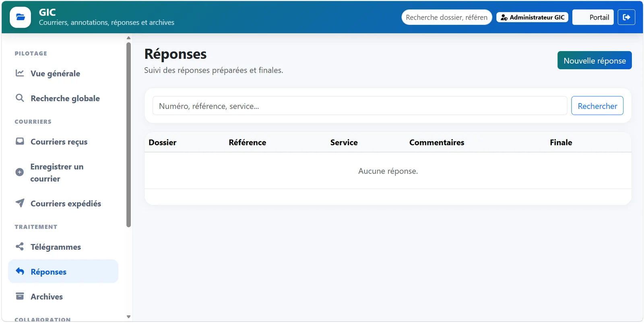This screenshot has height=323, width=644.
Task: Click the logout icon button
Action: point(626,17)
